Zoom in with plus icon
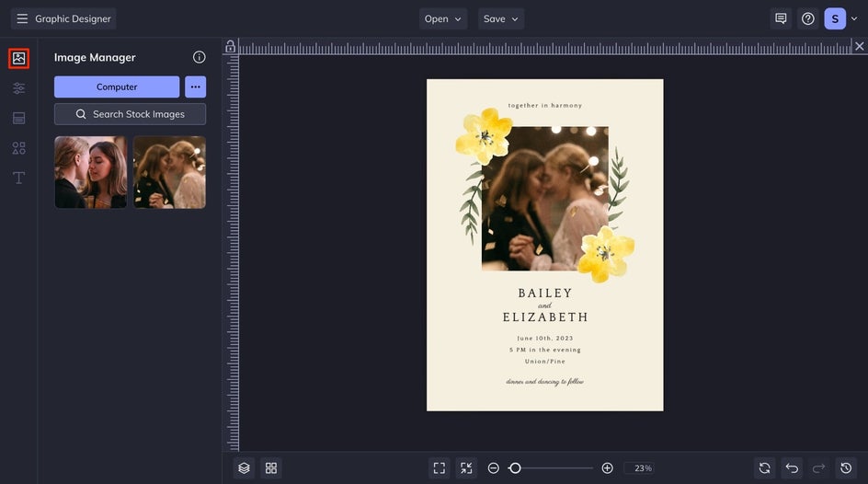 tap(607, 468)
